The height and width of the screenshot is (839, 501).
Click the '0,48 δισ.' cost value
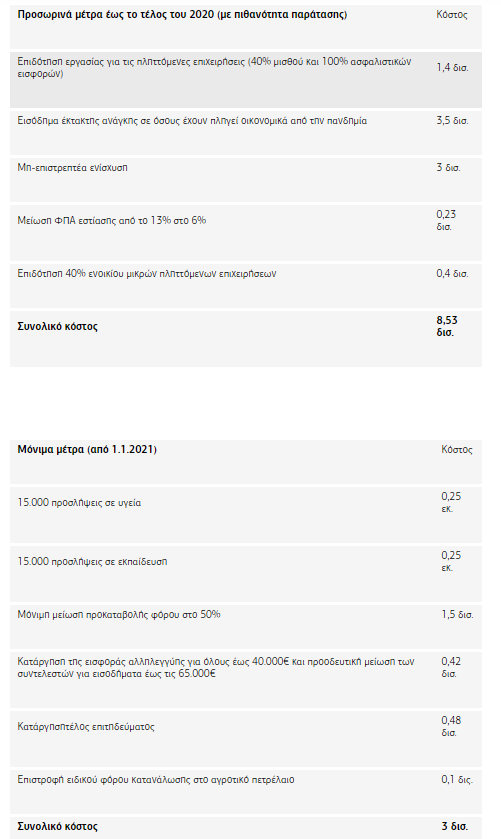pos(451,727)
